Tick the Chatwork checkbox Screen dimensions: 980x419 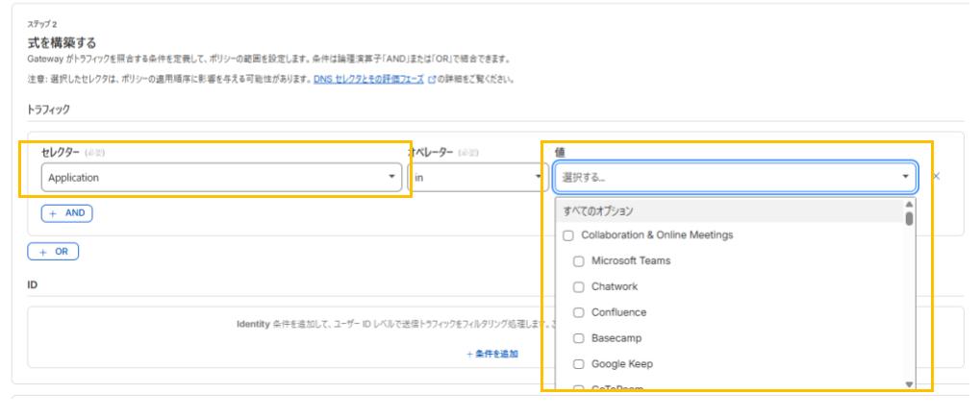coord(578,286)
